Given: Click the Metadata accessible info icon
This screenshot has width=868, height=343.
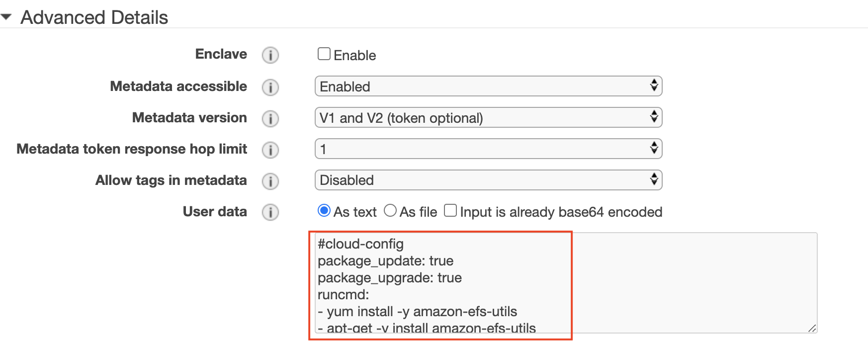Looking at the screenshot, I should (x=270, y=87).
